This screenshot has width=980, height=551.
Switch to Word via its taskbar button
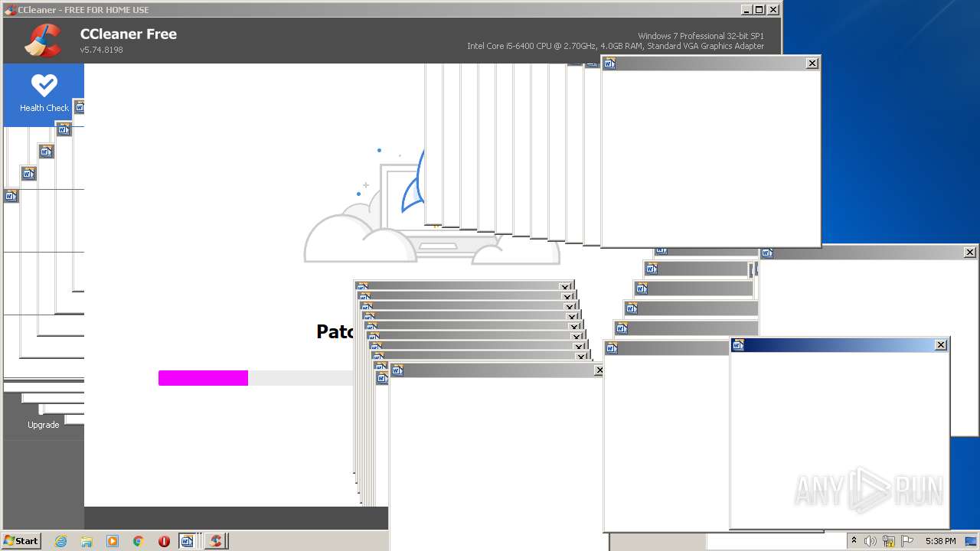tap(187, 541)
